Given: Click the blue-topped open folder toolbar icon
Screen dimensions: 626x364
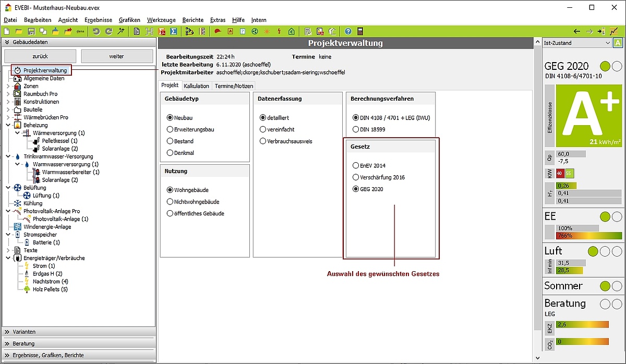Looking at the screenshot, I should pos(55,31).
